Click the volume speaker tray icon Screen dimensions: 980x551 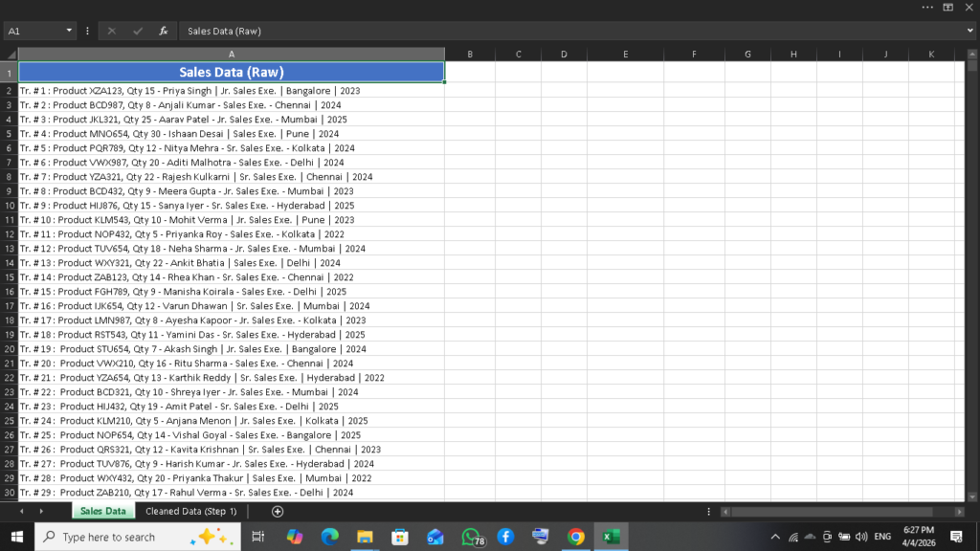click(861, 537)
